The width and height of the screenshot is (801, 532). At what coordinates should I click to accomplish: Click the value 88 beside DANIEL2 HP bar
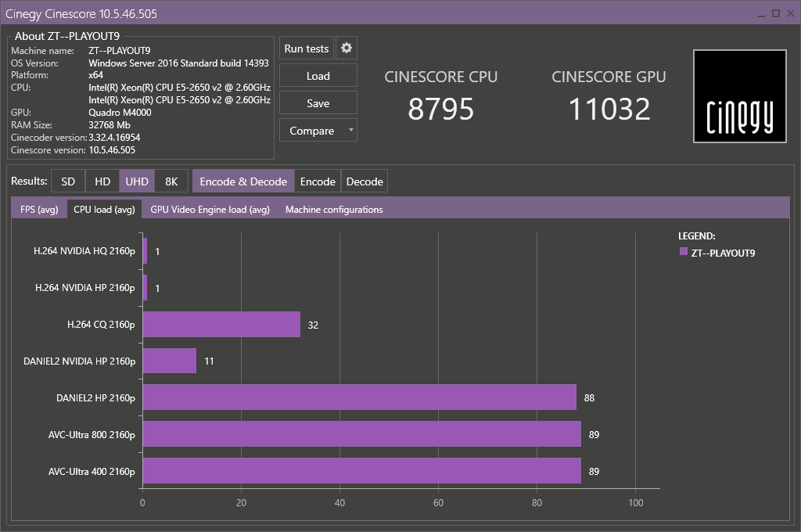(x=589, y=397)
